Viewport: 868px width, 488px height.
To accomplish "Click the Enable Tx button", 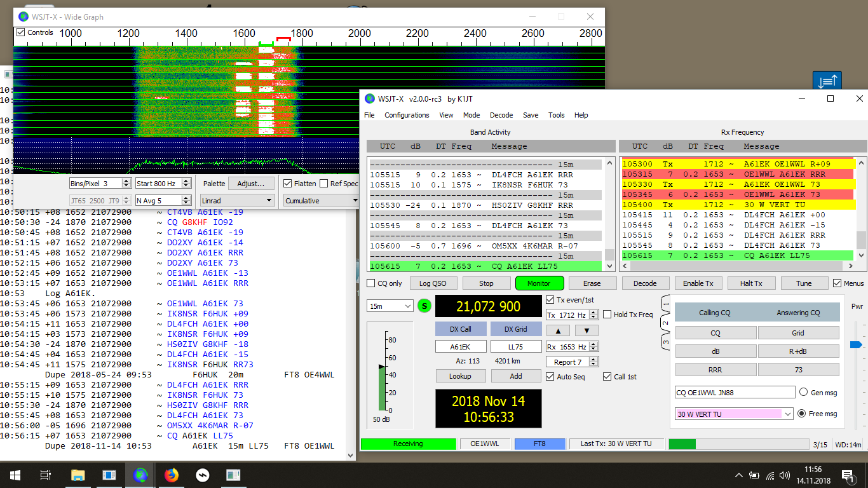I will [698, 283].
